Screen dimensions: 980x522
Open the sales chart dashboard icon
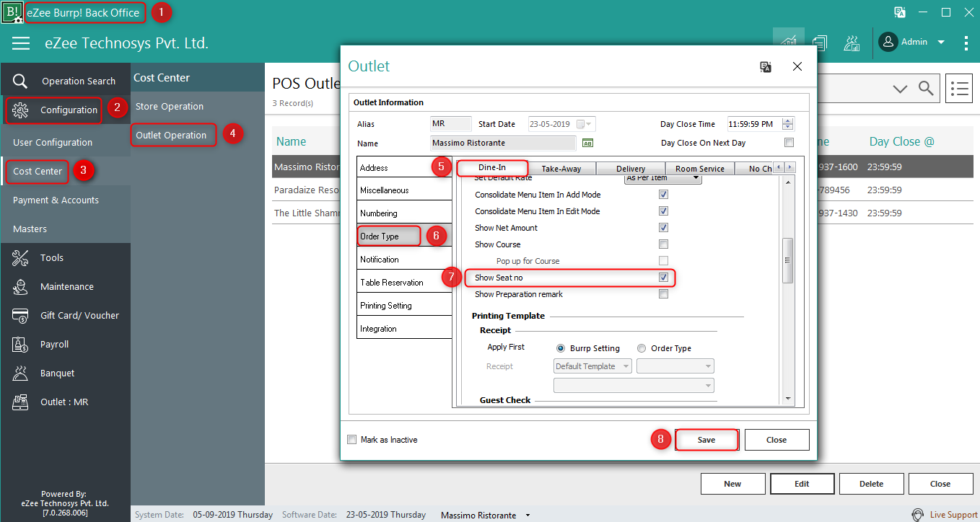pos(789,43)
